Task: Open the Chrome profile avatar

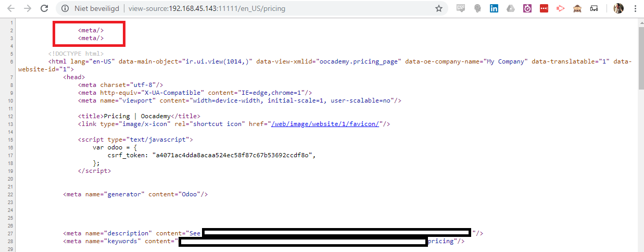Action: [618, 8]
